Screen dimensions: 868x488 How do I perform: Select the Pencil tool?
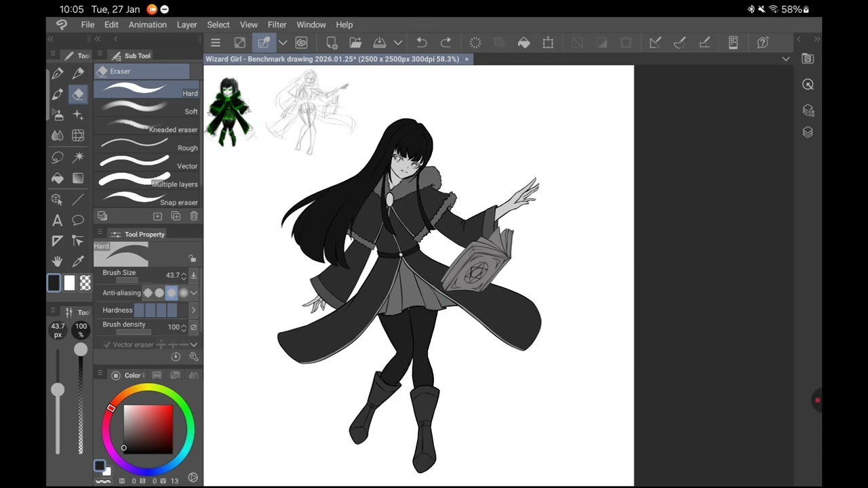(78, 73)
